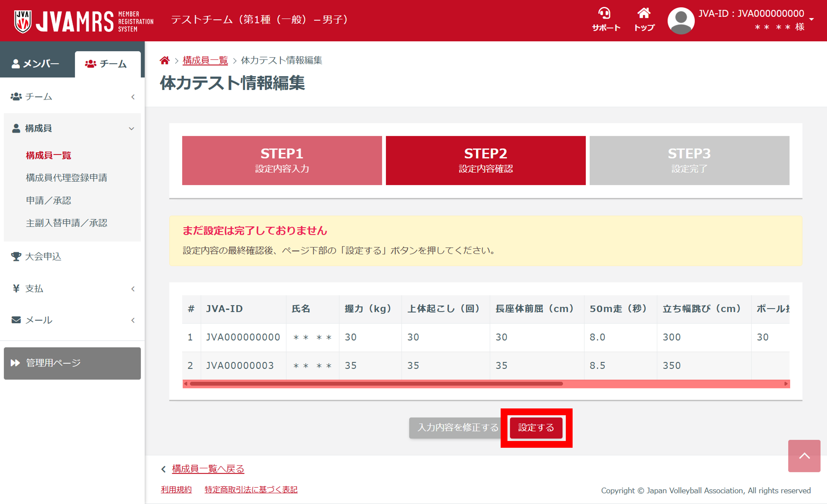Select 構成員代理登録申請 menu item
This screenshot has height=504, width=827.
[66, 178]
